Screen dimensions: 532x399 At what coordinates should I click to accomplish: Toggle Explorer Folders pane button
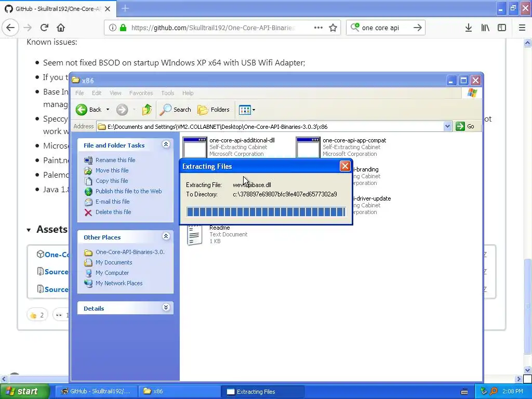point(214,110)
